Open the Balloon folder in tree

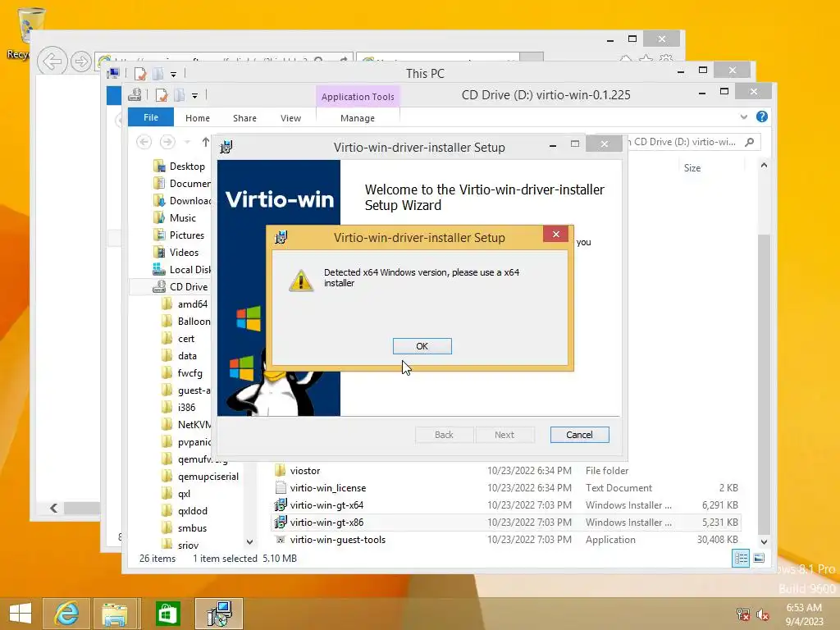186,322
